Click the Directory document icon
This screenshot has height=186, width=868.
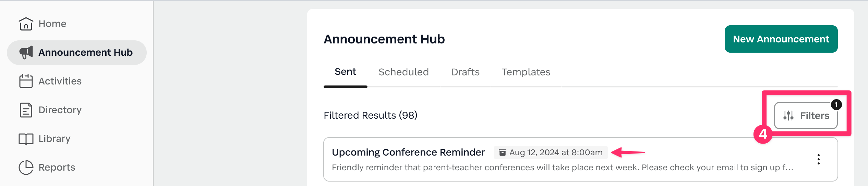tap(26, 110)
